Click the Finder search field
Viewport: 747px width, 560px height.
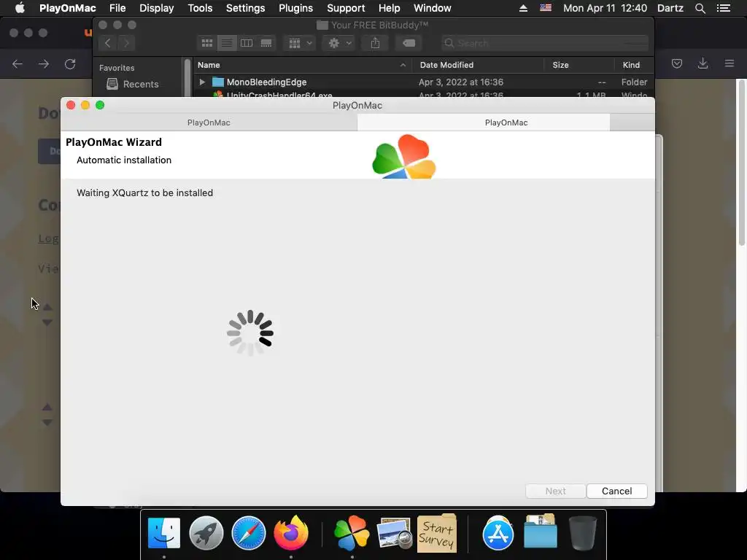coord(544,43)
